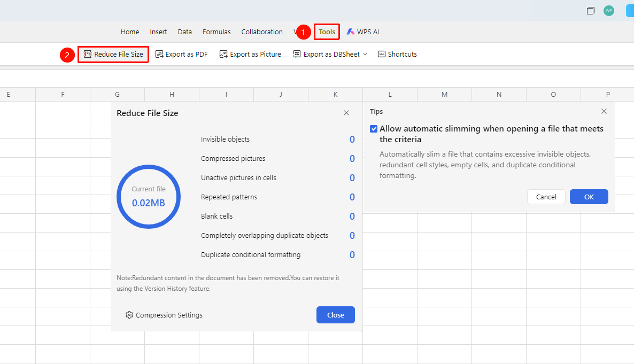Click the Current file 0.02MB size indicator
The image size is (634, 364).
click(149, 197)
